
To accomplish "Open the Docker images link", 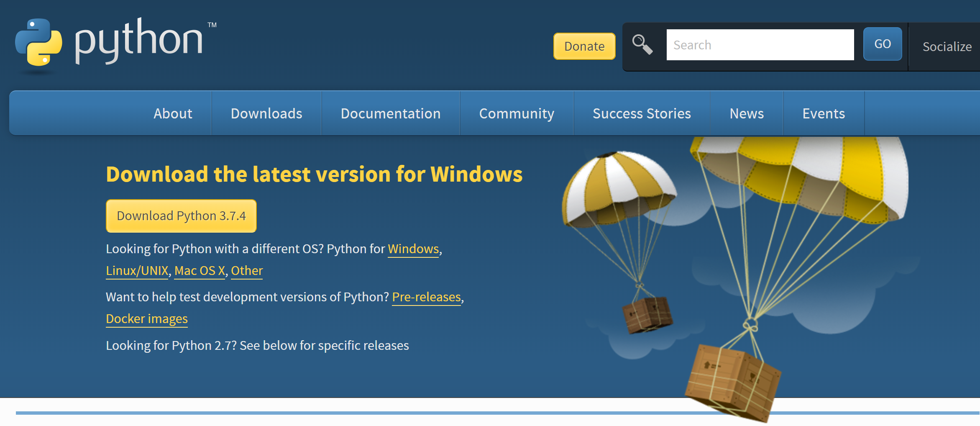I will 147,319.
